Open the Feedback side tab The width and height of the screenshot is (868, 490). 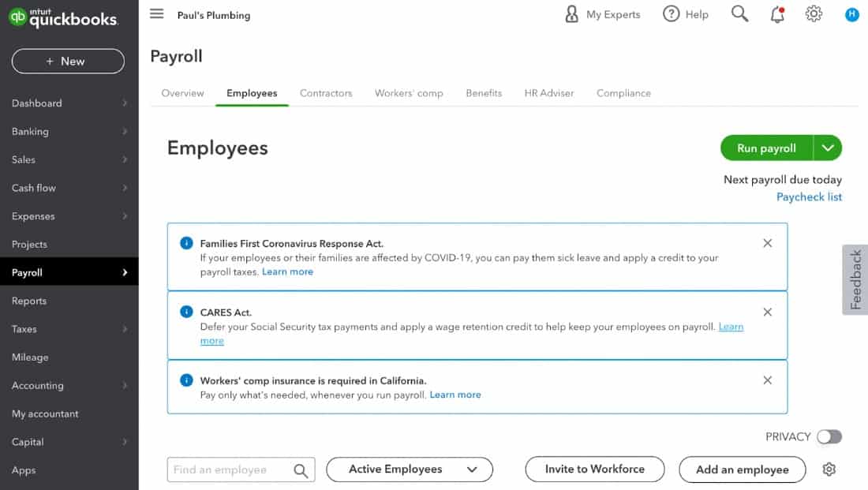[855, 279]
